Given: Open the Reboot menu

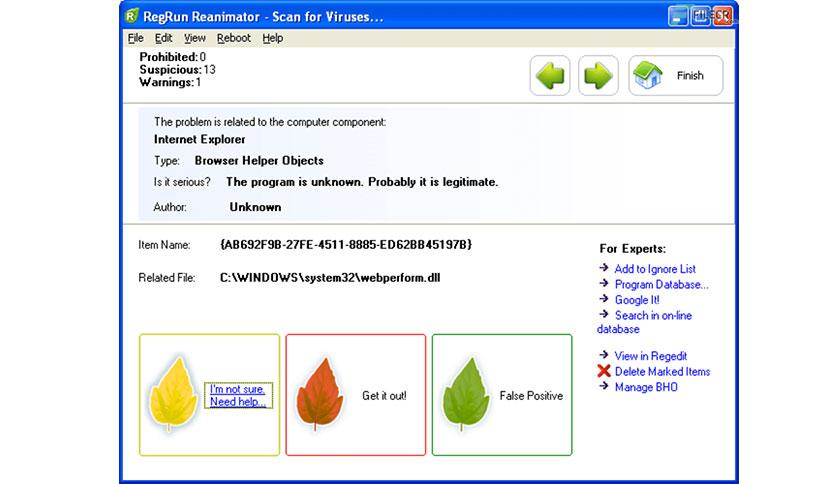Looking at the screenshot, I should [x=234, y=38].
